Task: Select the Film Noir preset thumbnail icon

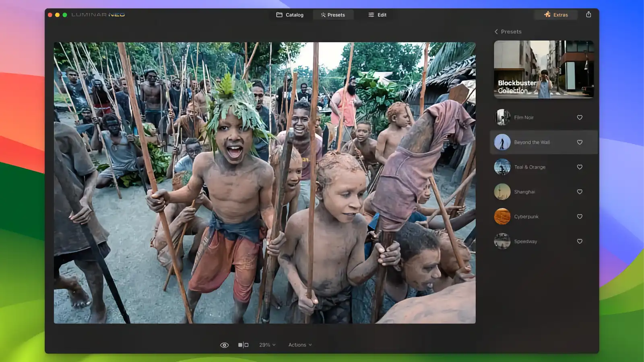Action: 502,117
